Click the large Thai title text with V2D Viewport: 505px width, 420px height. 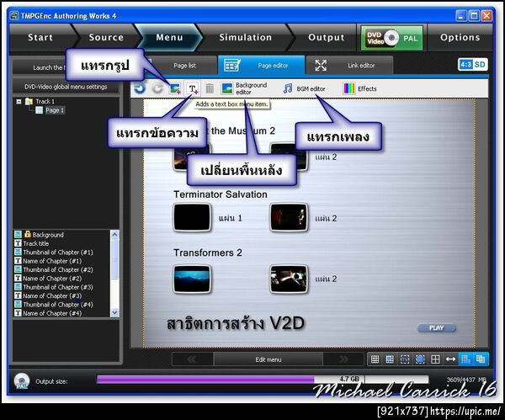[236, 323]
